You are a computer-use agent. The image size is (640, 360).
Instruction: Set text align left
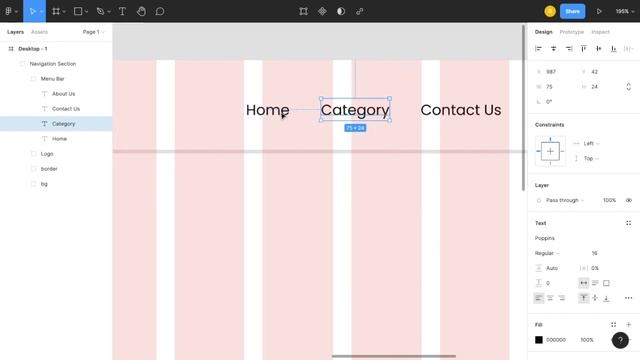click(x=539, y=298)
